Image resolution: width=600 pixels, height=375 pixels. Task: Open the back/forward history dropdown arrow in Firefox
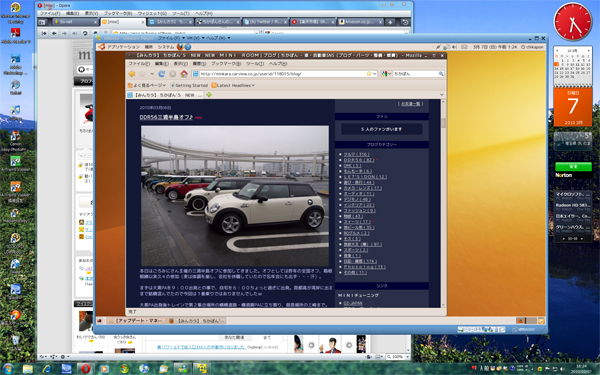(152, 74)
